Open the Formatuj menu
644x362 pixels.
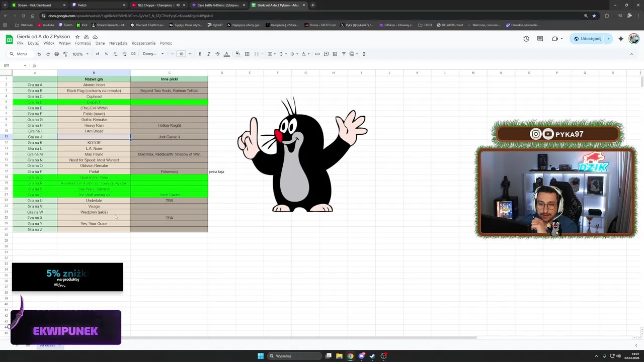coord(83,43)
